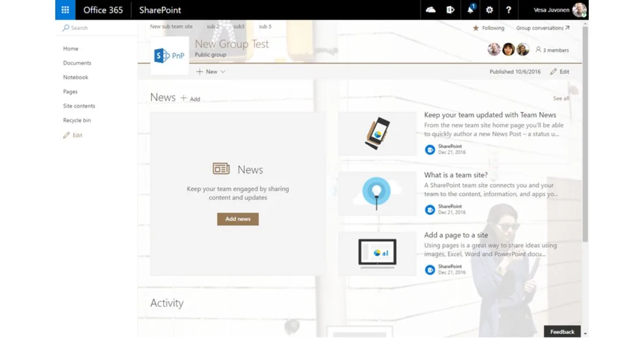This screenshot has height=338, width=644.
Task: Click the Feedback button
Action: 562,332
